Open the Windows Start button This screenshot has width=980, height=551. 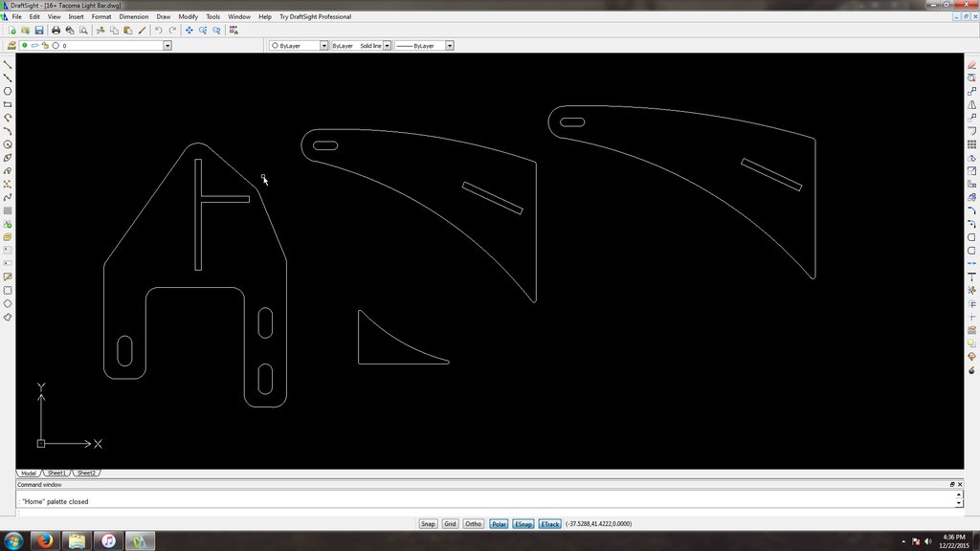click(x=13, y=541)
